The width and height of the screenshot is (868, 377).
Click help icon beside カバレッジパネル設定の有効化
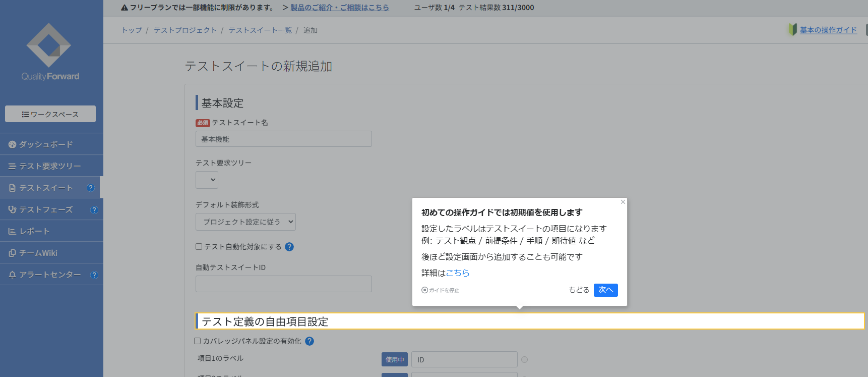pos(309,341)
